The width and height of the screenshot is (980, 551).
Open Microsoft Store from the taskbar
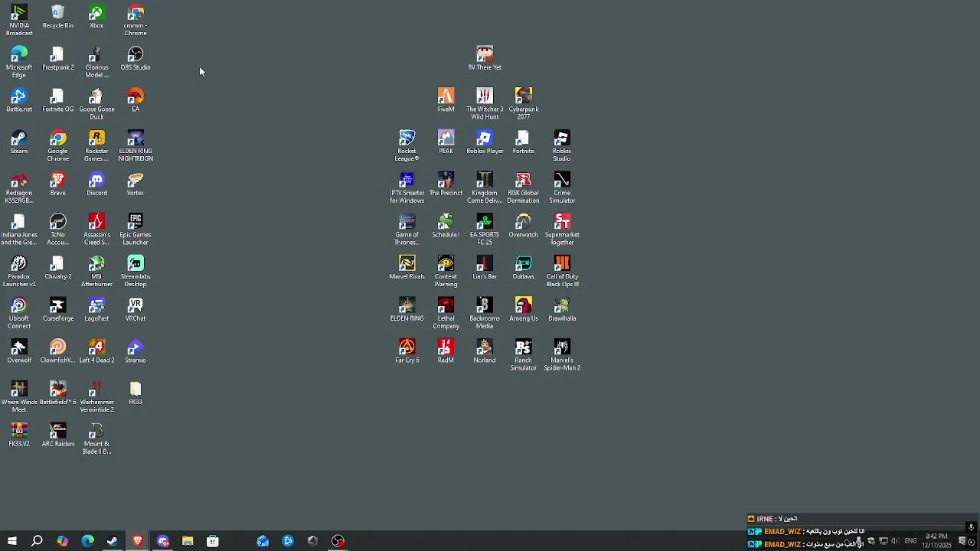coord(213,541)
